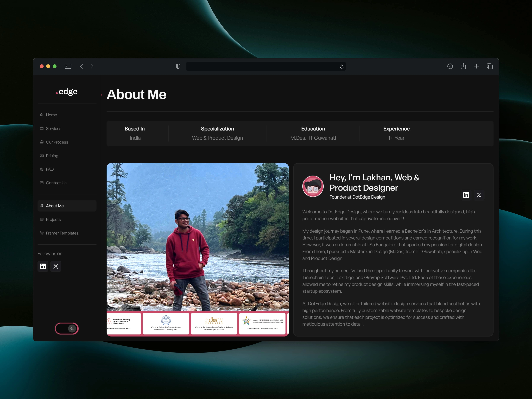The width and height of the screenshot is (532, 399).
Task: Toggle the dark mode switch
Action: coord(67,328)
